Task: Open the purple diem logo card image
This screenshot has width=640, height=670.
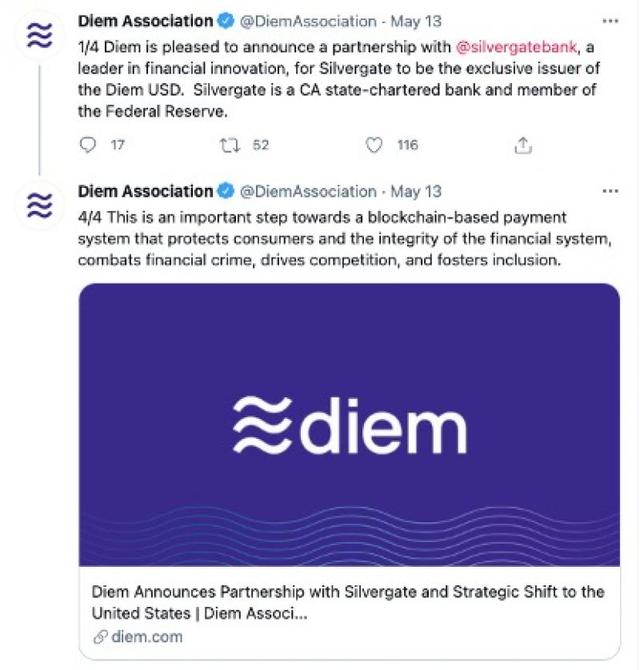Action: [x=349, y=425]
